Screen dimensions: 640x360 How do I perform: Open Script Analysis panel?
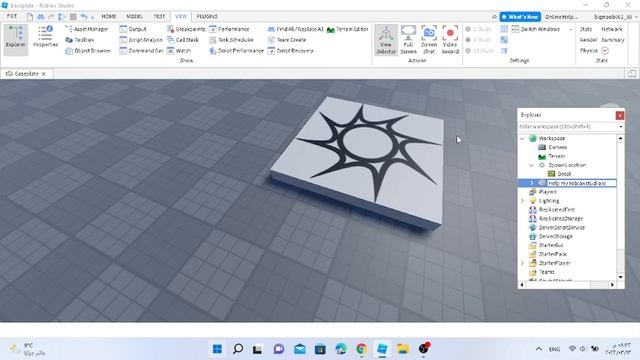(x=141, y=40)
